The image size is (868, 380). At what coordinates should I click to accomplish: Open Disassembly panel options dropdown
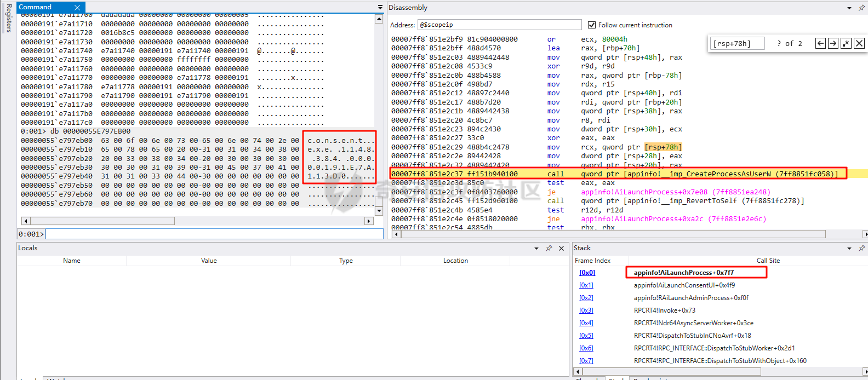pos(849,8)
